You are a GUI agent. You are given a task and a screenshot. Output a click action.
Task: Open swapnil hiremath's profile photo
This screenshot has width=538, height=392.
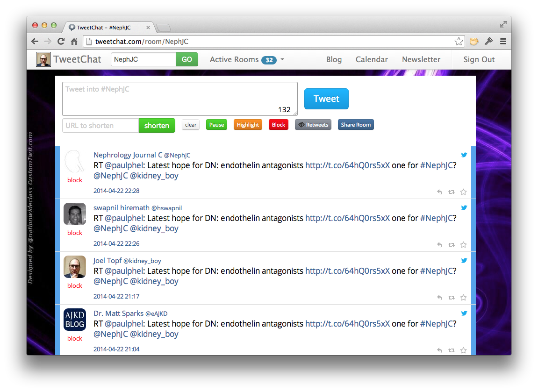75,214
